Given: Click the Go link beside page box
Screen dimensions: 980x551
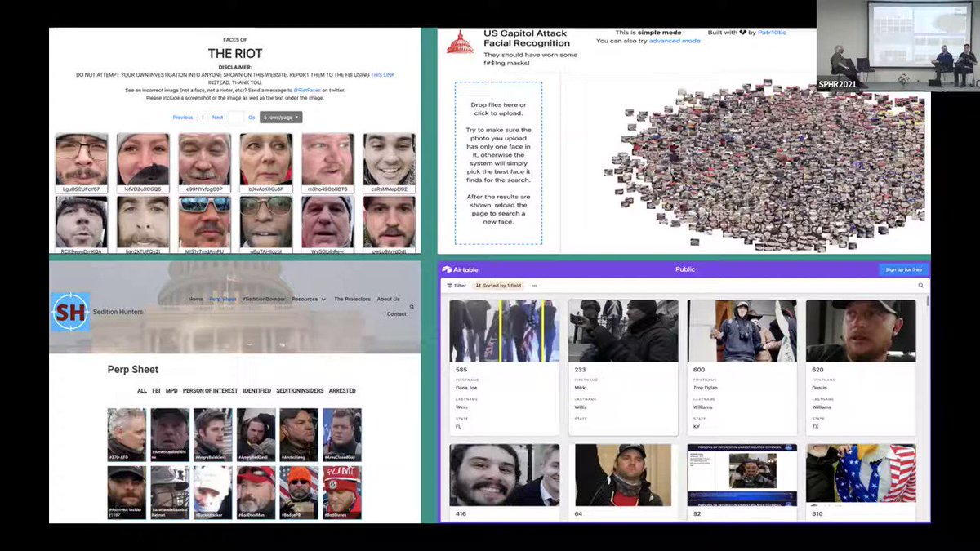Looking at the screenshot, I should 252,118.
